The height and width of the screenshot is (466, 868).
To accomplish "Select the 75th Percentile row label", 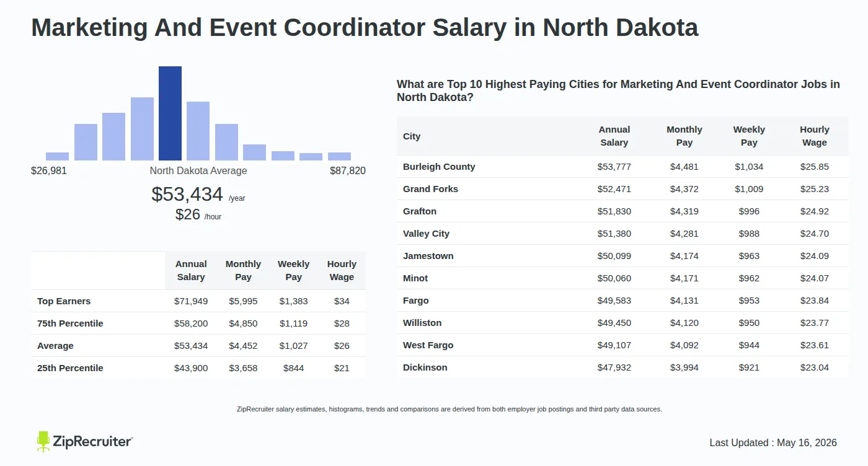I will [70, 323].
